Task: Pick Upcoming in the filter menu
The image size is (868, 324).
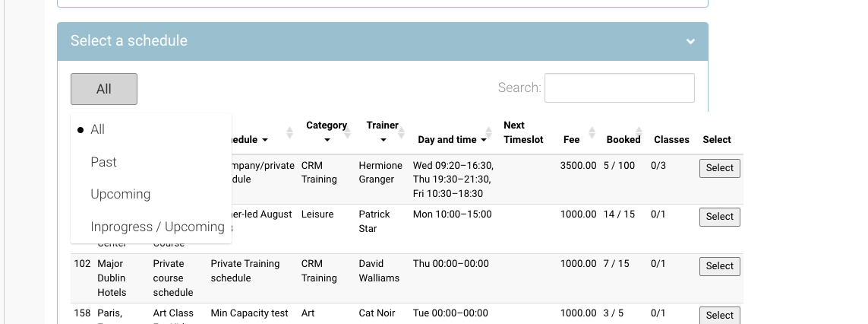Action: pos(120,194)
